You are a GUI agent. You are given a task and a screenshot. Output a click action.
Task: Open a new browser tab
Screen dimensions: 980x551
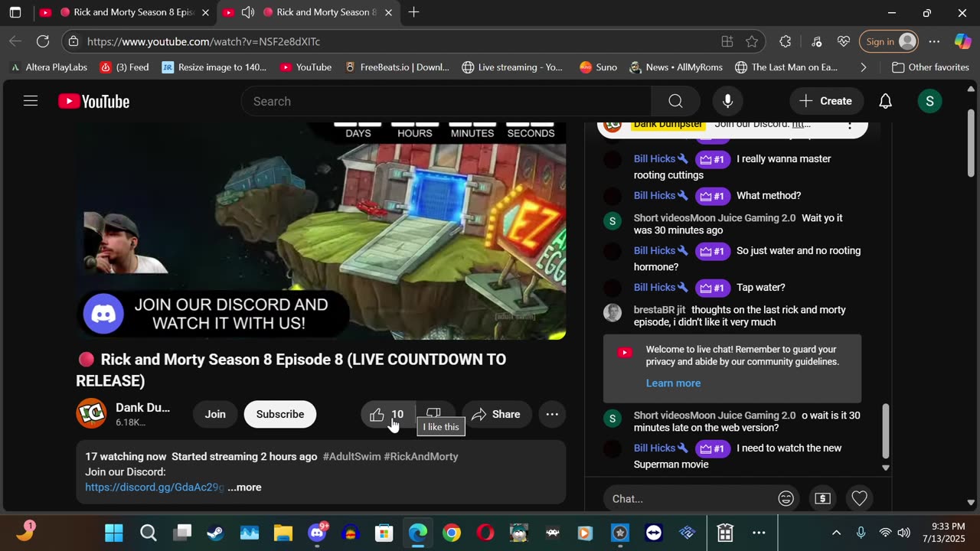413,12
